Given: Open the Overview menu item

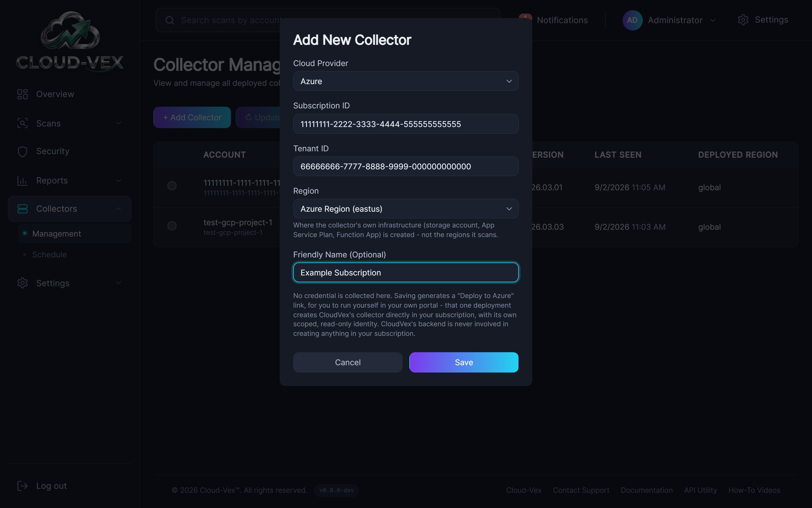Looking at the screenshot, I should [x=69, y=94].
